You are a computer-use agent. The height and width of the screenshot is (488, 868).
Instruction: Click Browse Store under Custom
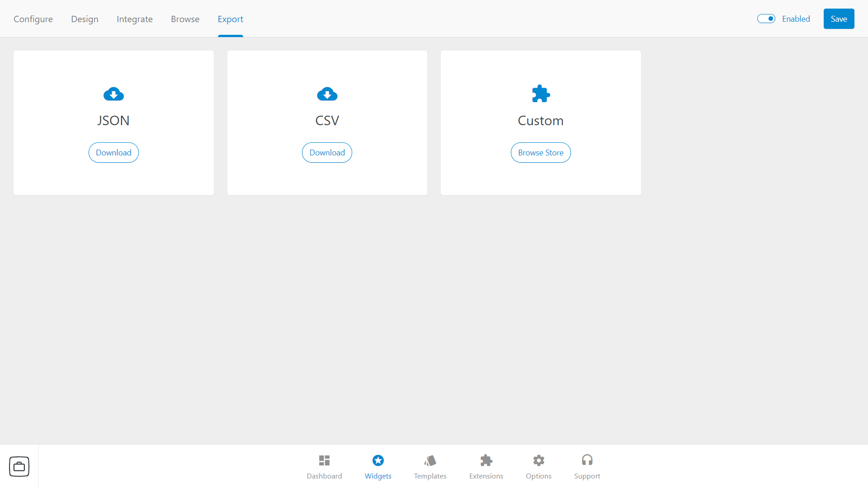click(x=541, y=153)
